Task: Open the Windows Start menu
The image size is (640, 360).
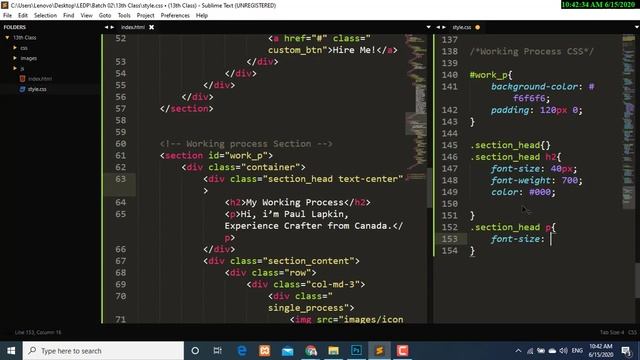Action: coord(11,351)
